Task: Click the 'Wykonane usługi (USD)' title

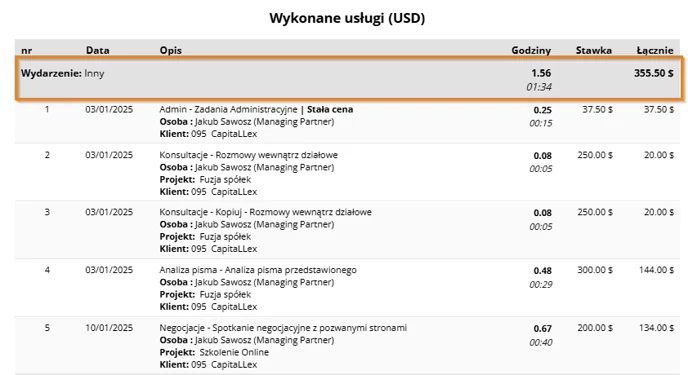Action: (x=347, y=18)
